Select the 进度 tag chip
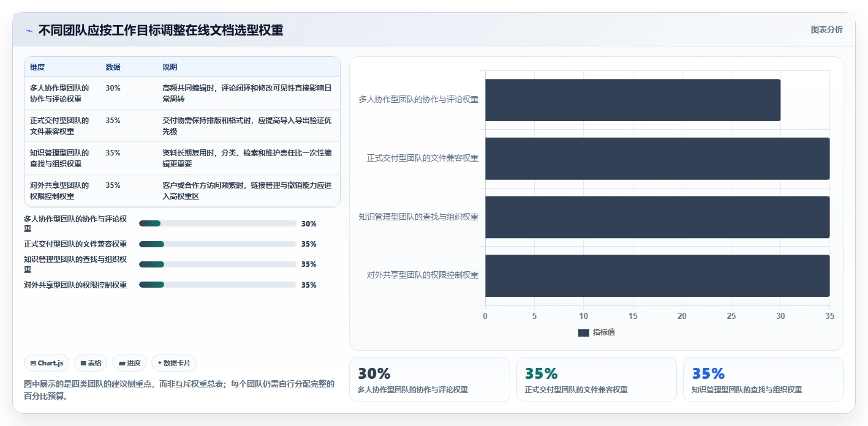This screenshot has width=868, height=426. click(x=129, y=363)
